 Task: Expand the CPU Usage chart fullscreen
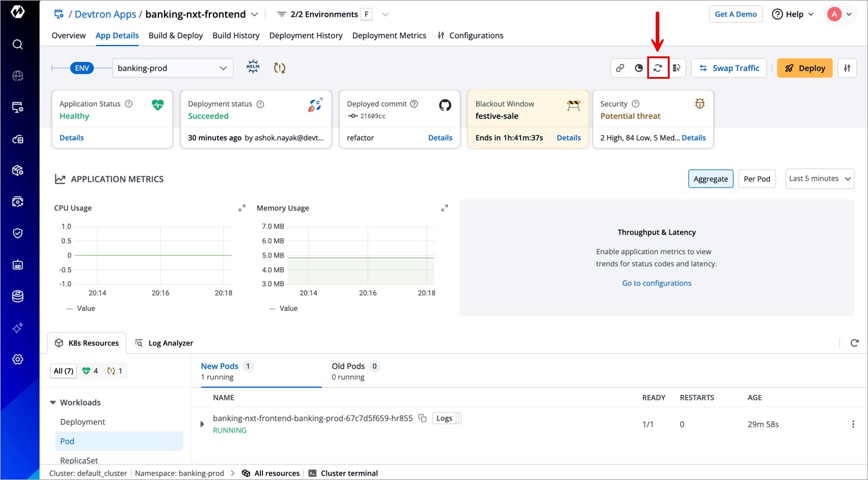coord(242,208)
